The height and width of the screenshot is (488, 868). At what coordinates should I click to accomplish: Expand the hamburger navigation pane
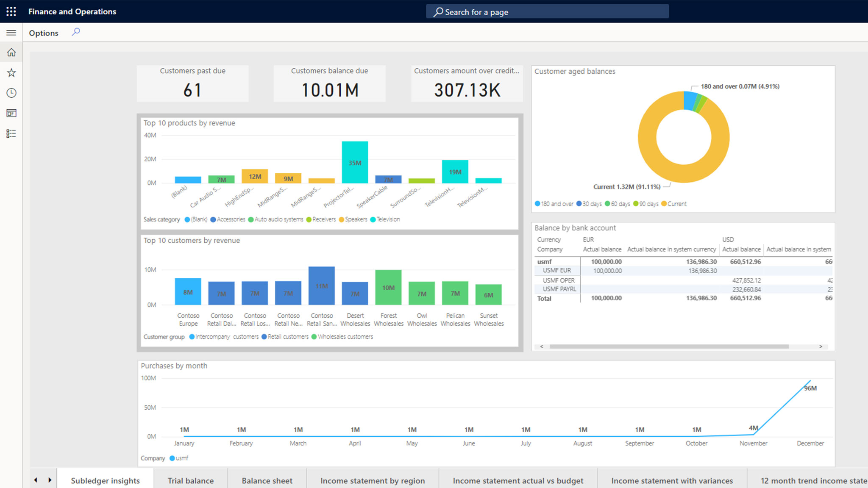point(11,33)
